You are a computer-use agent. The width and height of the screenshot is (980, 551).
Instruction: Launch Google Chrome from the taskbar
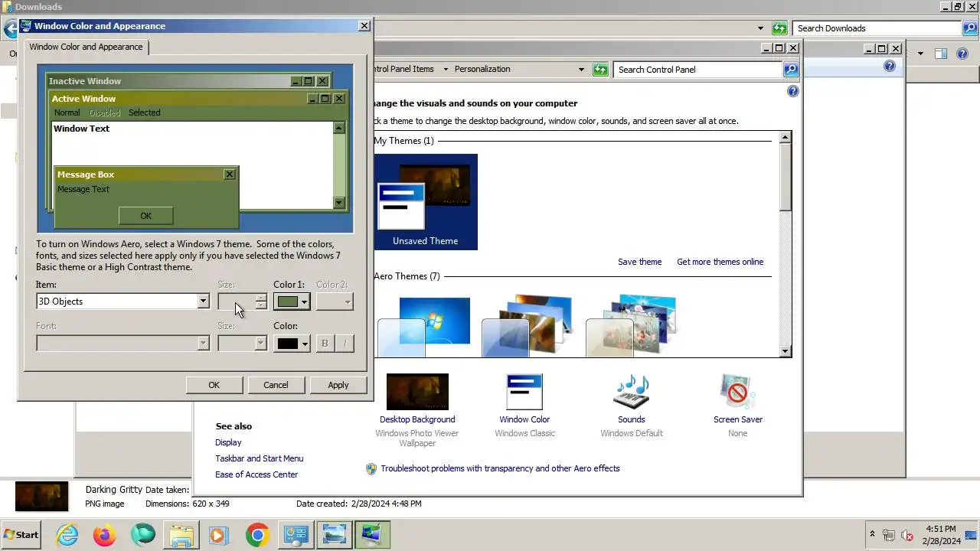pos(257,535)
